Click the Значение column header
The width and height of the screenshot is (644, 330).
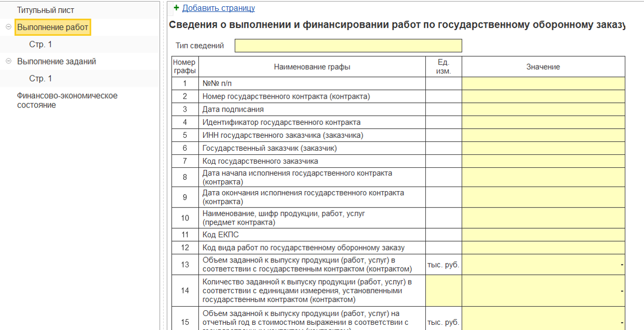[543, 67]
